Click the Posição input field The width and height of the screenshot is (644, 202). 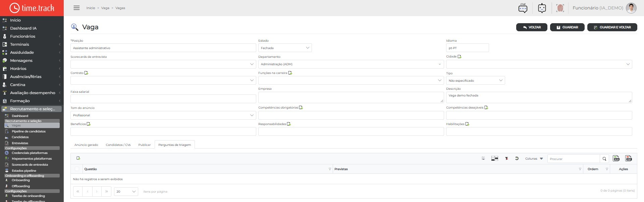point(163,48)
